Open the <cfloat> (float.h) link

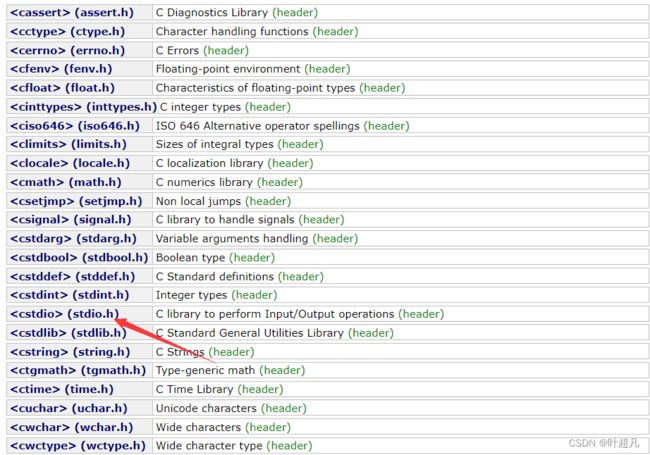[x=62, y=88]
